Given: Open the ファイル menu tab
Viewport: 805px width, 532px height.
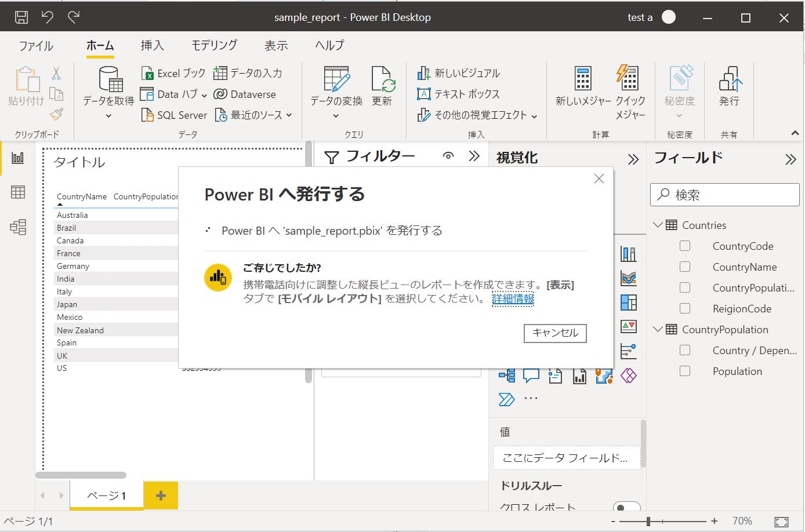Looking at the screenshot, I should 36,45.
